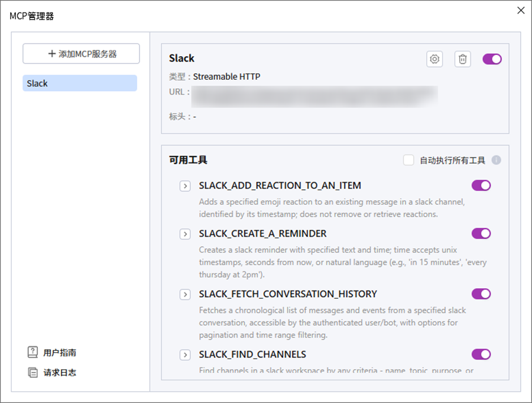Expand SLACK_FETCH_CONVERSATION_HISTORY chevron arrow
Screen dimensions: 532x403
pyautogui.click(x=185, y=295)
